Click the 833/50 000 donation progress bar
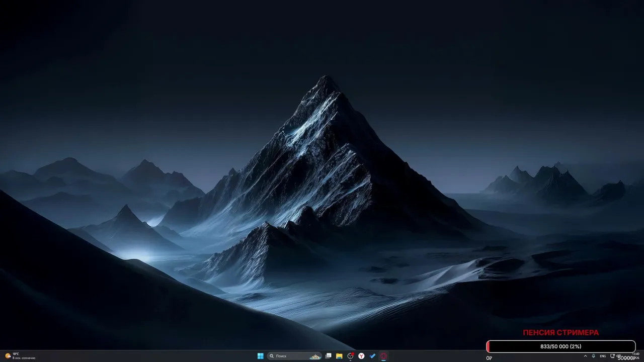 (x=561, y=346)
